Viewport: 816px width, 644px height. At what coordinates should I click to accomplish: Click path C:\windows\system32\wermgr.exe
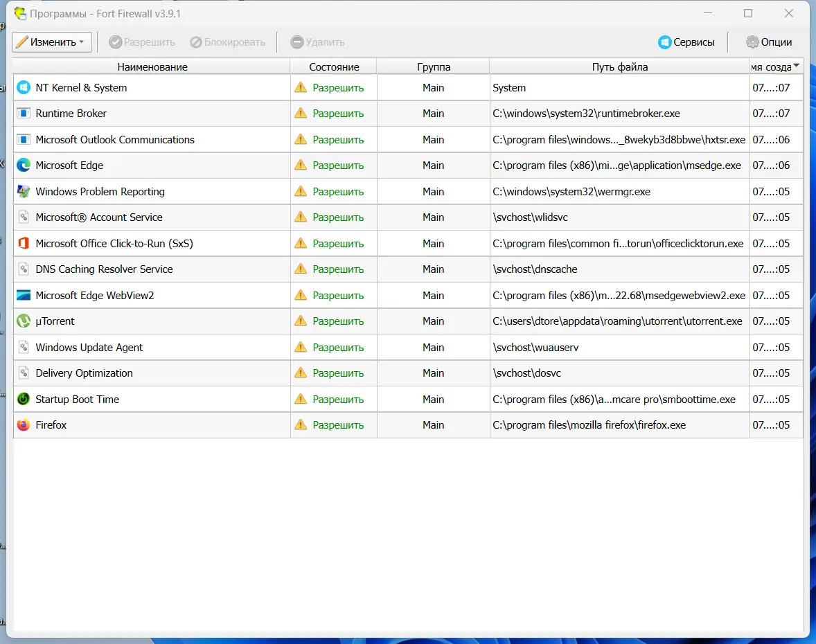[x=571, y=191]
